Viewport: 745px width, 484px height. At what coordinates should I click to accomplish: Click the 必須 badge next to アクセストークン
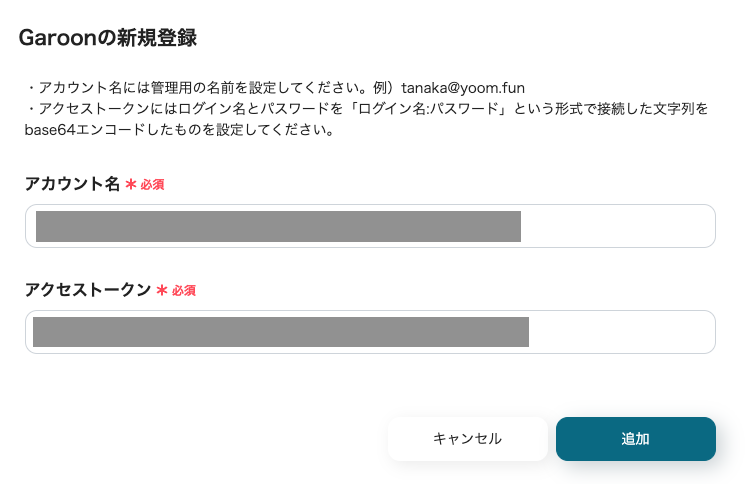coord(184,291)
